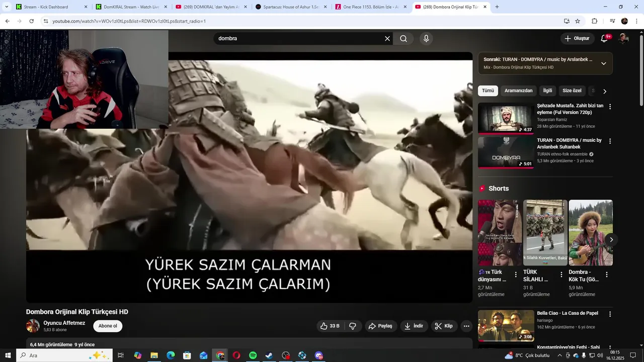644x362 pixels.
Task: Open Chrome profile avatar in toolbar
Action: click(x=625, y=21)
